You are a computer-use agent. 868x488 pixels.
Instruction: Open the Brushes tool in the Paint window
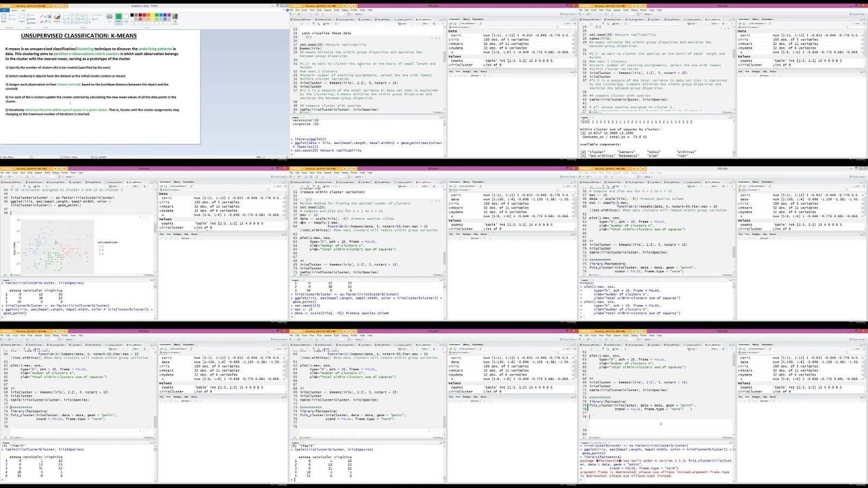(57, 18)
